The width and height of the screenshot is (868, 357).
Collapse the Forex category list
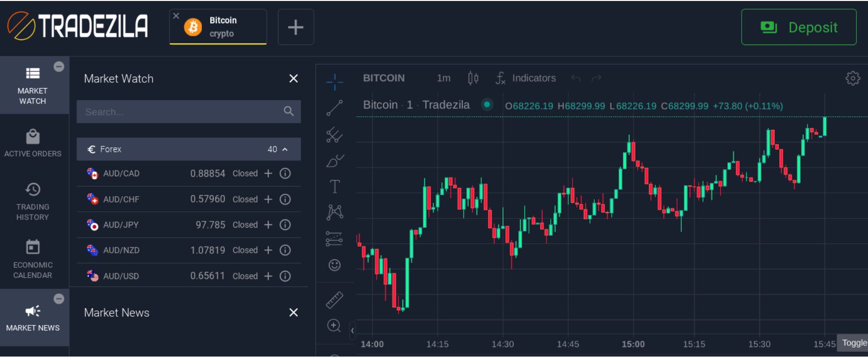coord(285,149)
